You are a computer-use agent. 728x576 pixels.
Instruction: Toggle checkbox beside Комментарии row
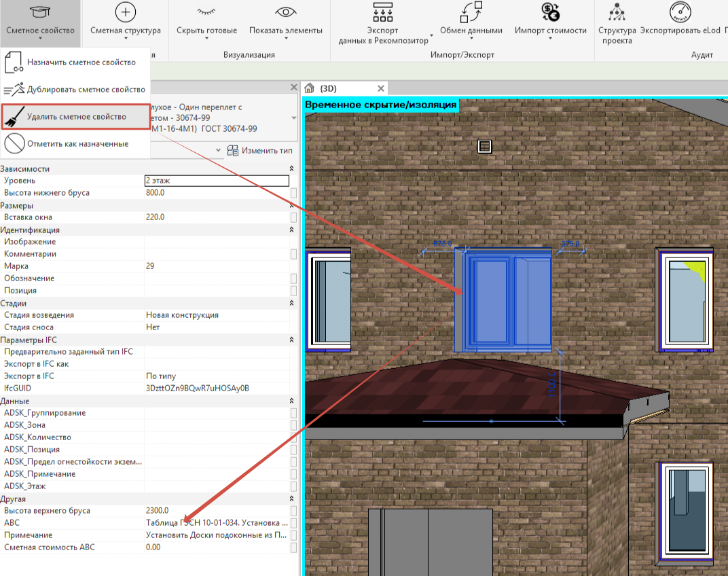(293, 254)
